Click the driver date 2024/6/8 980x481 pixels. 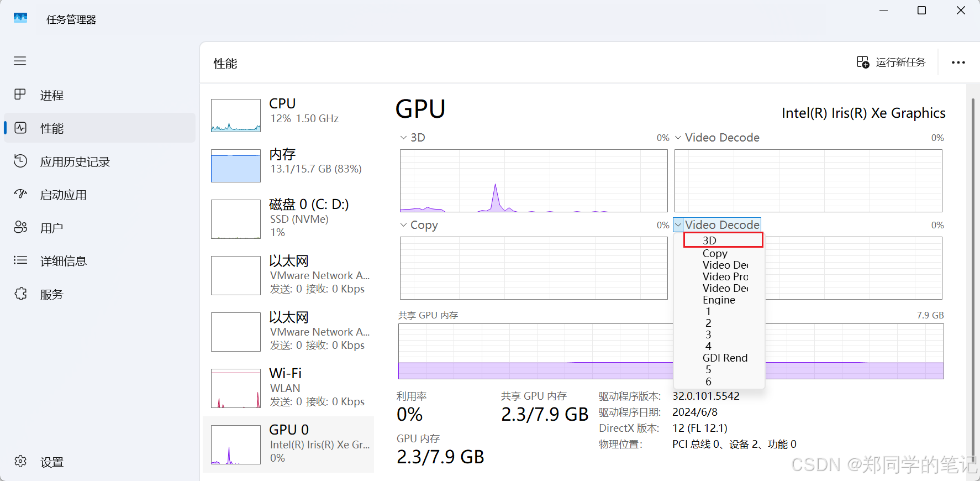pos(695,412)
